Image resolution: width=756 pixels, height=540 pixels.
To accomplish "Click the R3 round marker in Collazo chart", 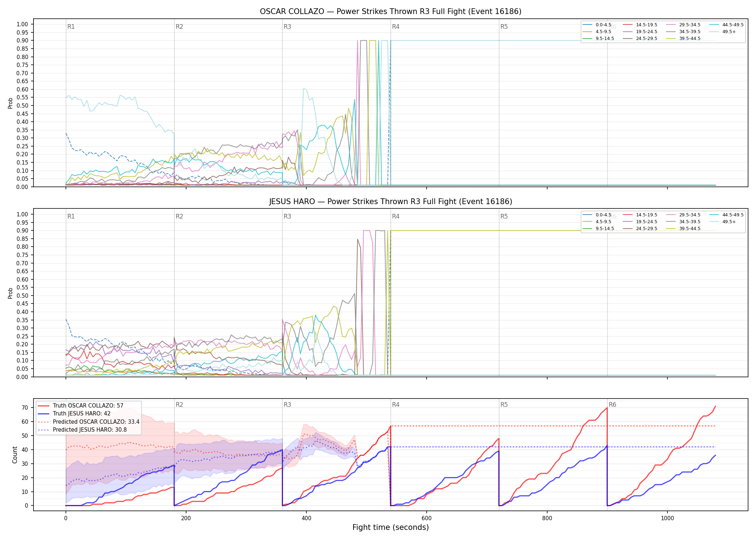I will (x=287, y=27).
